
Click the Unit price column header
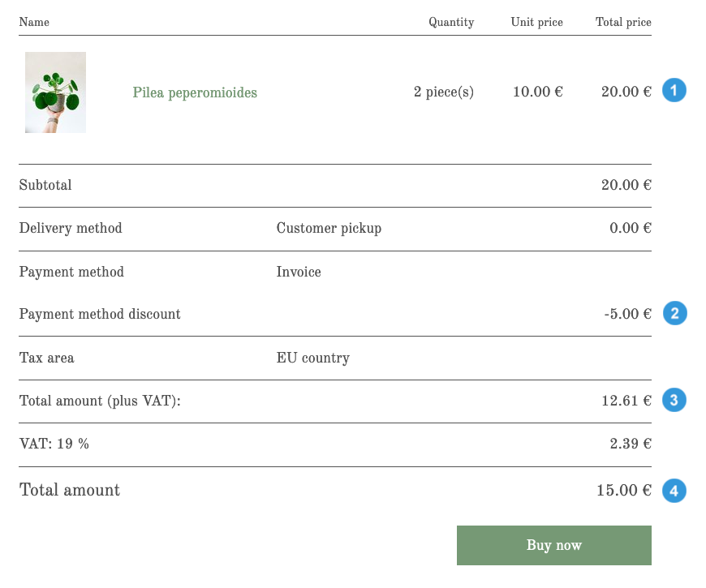[536, 22]
